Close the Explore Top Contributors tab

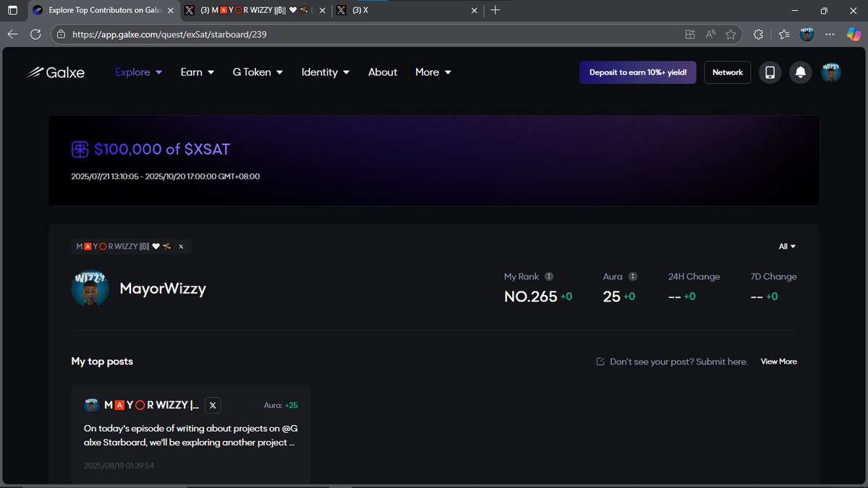171,11
